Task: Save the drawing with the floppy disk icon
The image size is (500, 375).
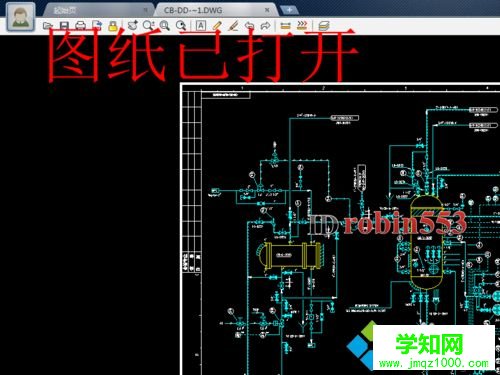Action: pyautogui.click(x=64, y=25)
